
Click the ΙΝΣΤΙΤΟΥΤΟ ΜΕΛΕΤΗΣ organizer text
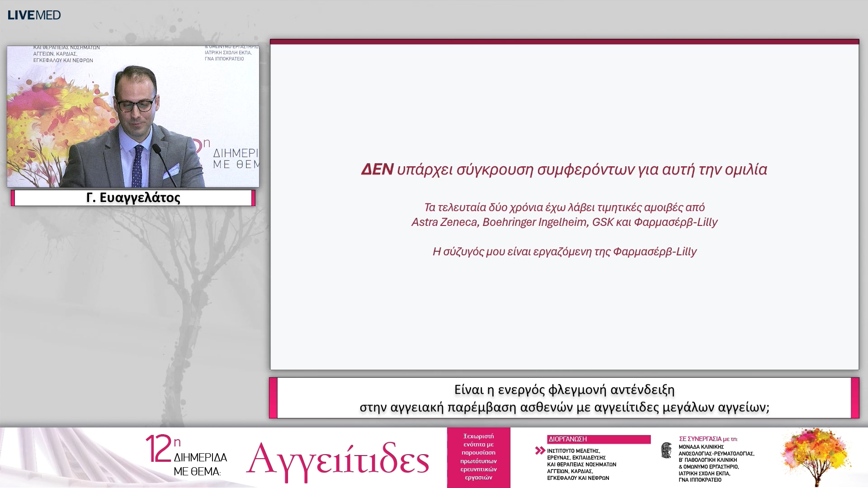click(581, 464)
